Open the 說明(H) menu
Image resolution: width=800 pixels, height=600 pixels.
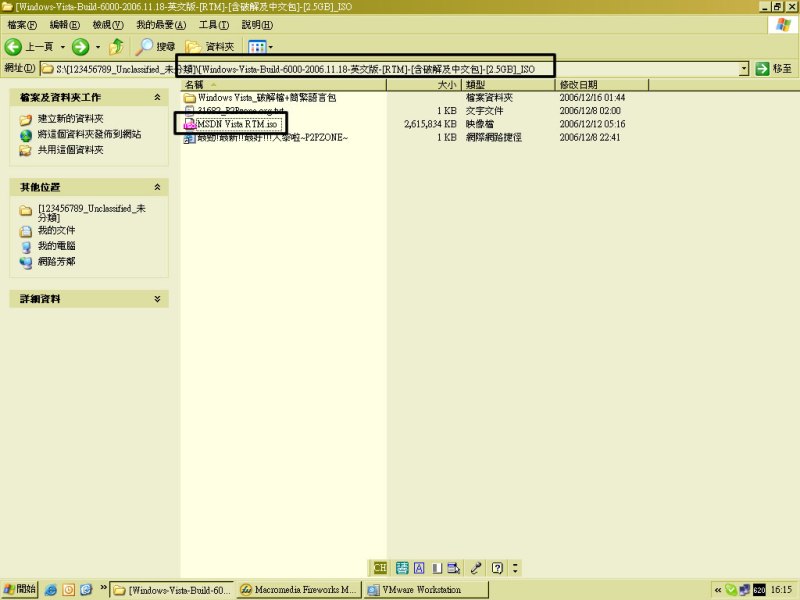[257, 24]
